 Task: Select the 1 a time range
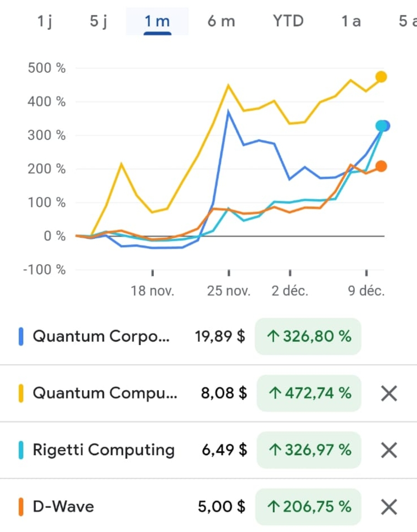tap(351, 21)
